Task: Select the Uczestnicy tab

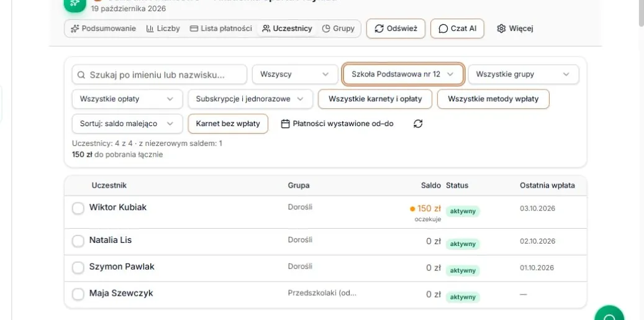Action: click(287, 29)
